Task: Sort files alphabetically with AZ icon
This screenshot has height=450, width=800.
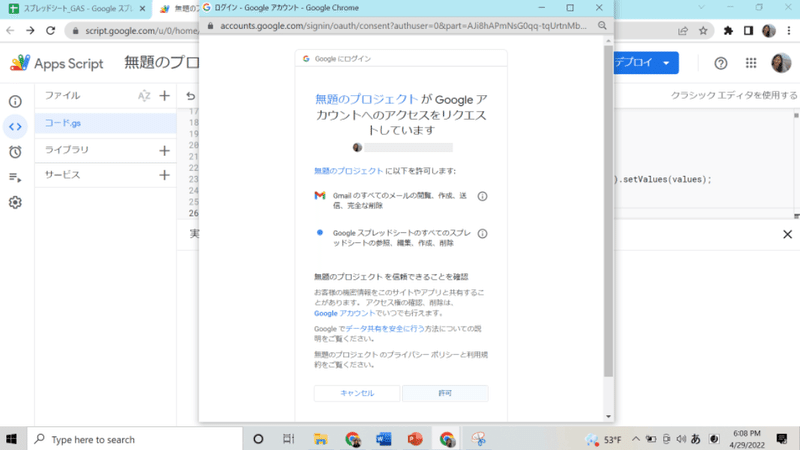Action: coord(144,95)
